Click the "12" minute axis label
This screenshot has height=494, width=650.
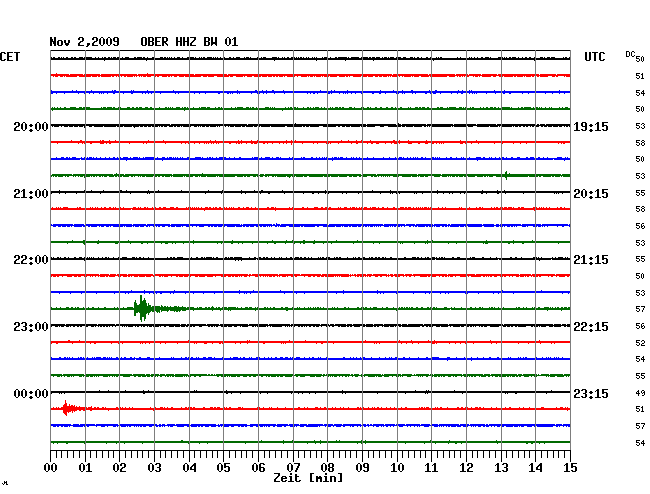(466, 468)
